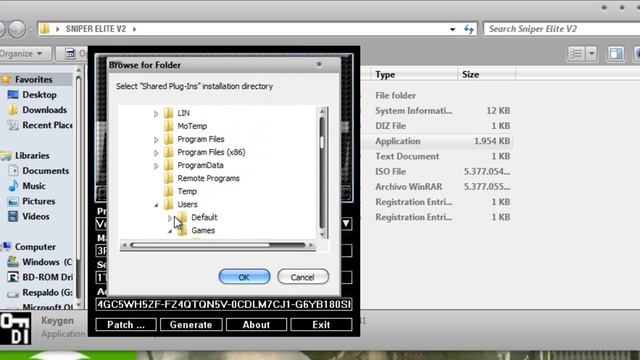Viewport: 640px width, 360px height.
Task: Open Favorites in Explorer sidebar
Action: 33,80
